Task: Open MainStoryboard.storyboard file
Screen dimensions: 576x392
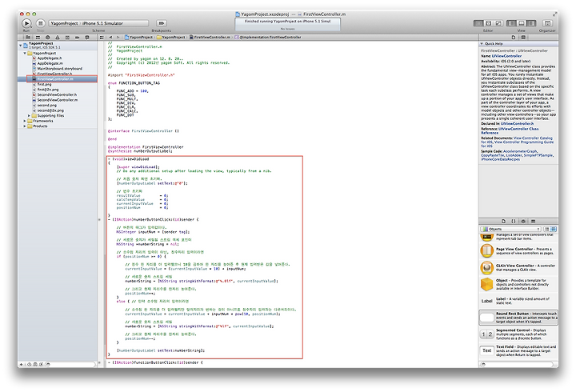Action: pos(58,68)
